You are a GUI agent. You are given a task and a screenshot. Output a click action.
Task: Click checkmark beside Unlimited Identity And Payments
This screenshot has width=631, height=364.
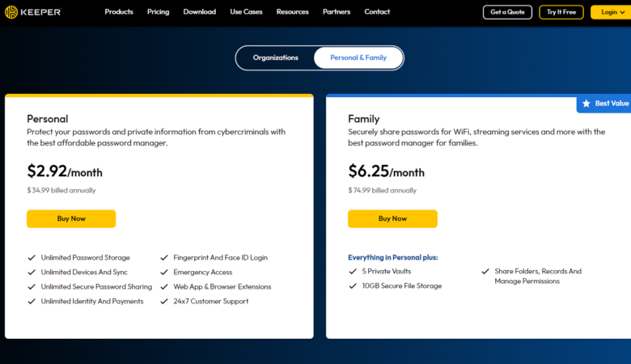click(x=32, y=301)
